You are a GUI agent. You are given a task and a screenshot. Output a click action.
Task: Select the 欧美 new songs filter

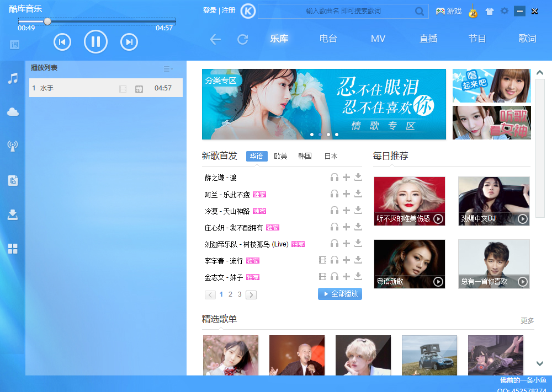[x=280, y=156]
